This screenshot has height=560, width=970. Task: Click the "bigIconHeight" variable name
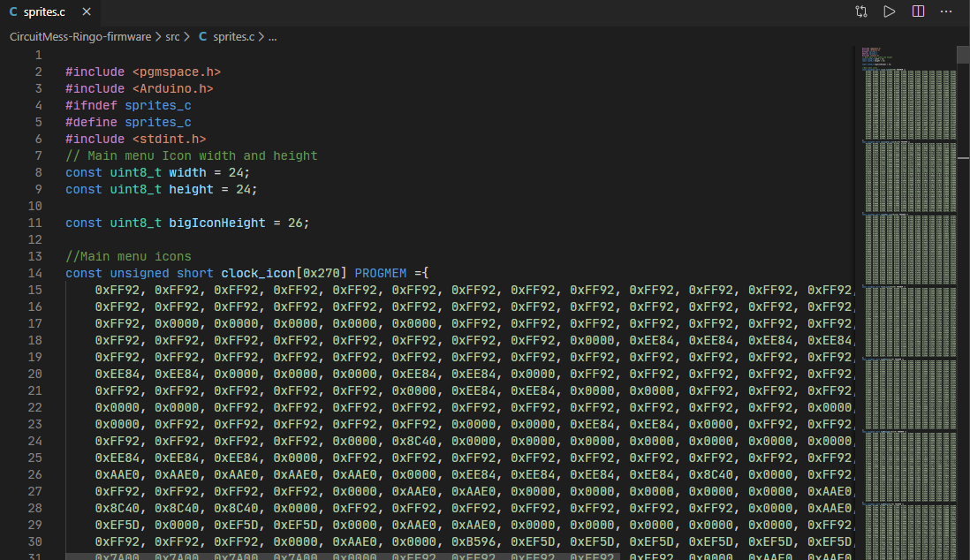point(217,223)
